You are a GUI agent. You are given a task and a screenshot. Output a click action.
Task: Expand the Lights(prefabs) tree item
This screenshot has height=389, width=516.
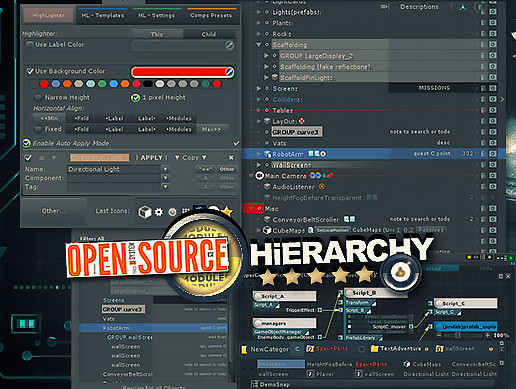tap(259, 12)
